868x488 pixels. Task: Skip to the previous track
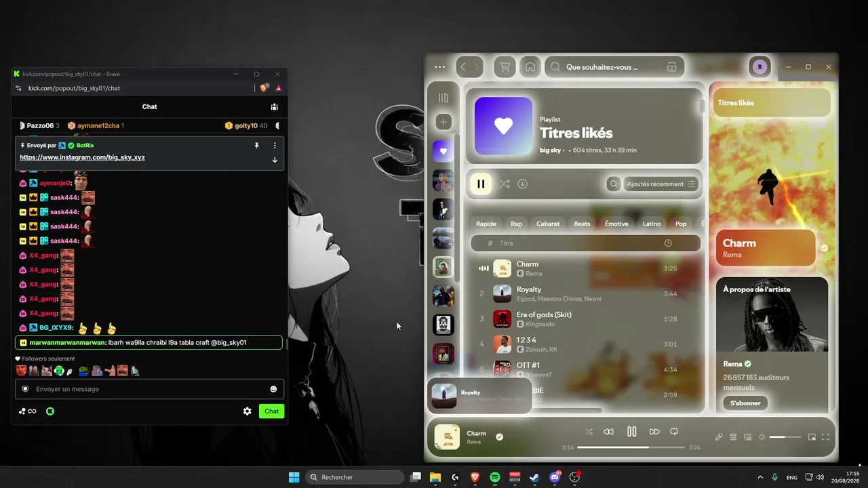[608, 432]
